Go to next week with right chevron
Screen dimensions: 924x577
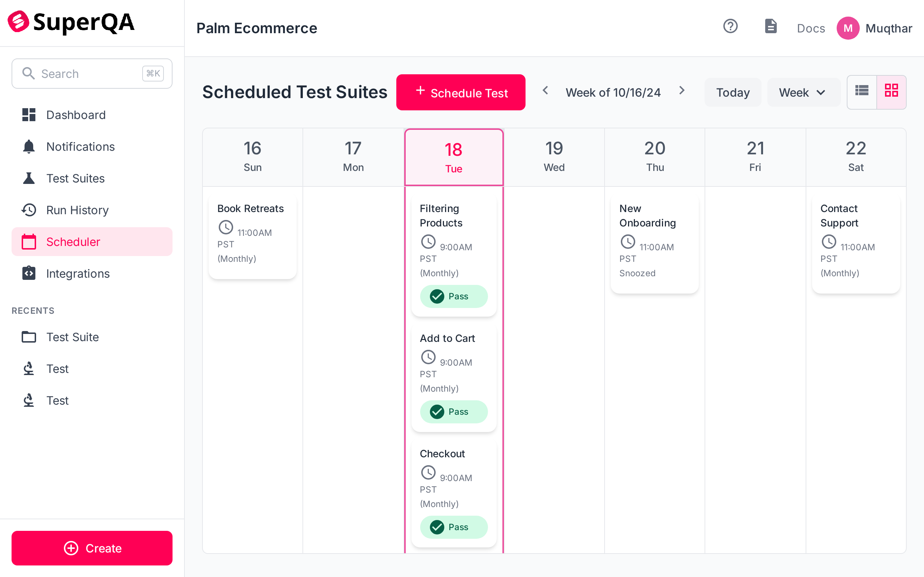(x=682, y=91)
